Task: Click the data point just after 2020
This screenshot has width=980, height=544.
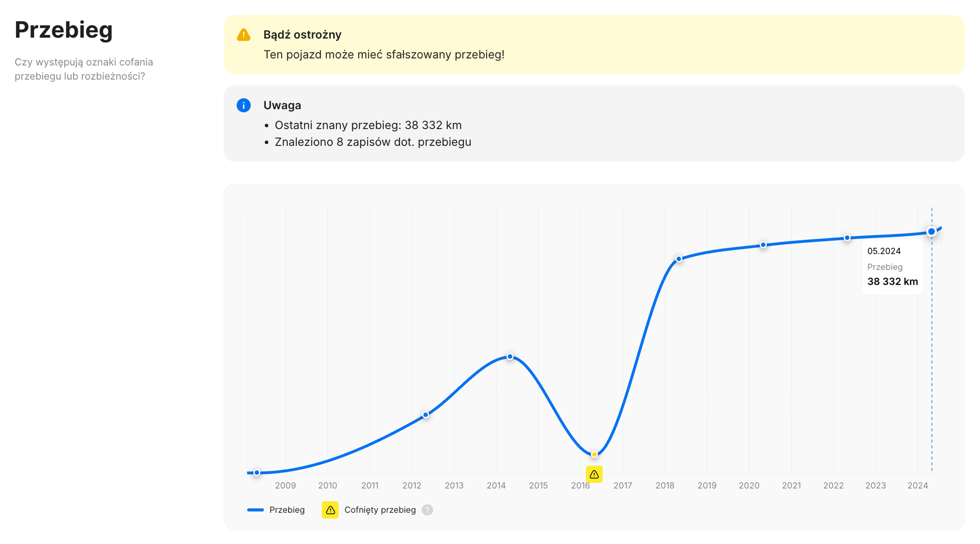Action: point(763,245)
